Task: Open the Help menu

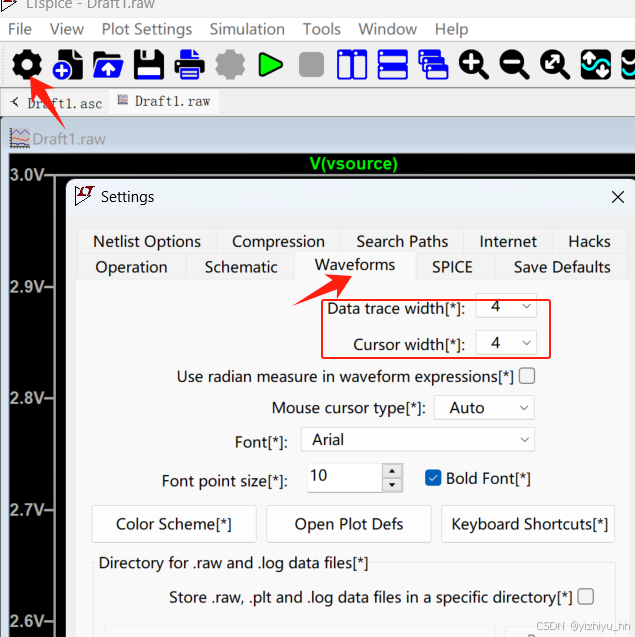Action: [x=451, y=29]
